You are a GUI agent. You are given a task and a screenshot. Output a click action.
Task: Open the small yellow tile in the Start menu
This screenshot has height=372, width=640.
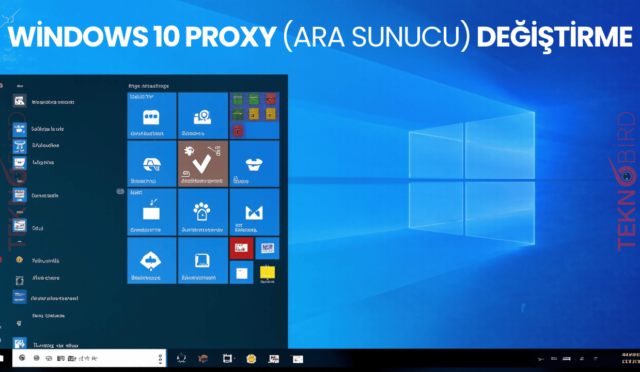[267, 273]
